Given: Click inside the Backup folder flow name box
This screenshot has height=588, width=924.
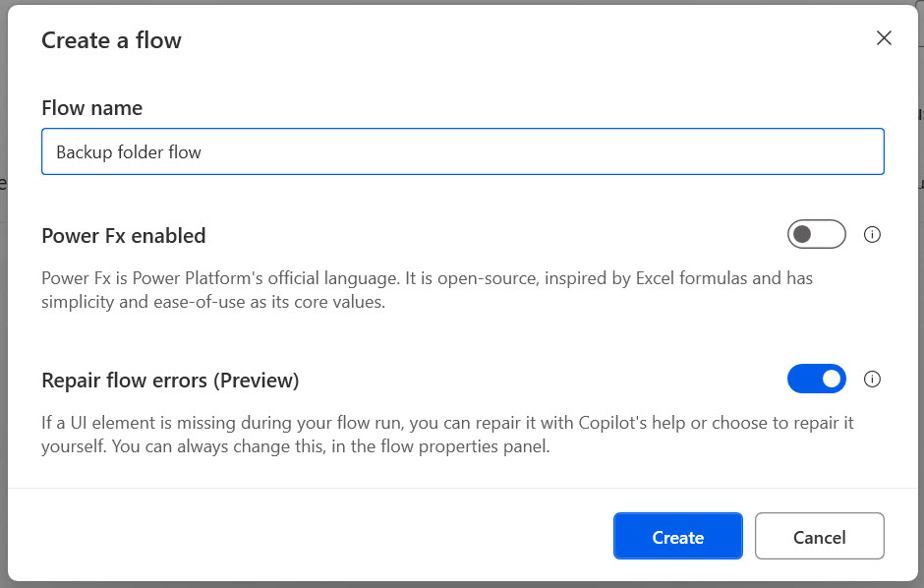Looking at the screenshot, I should [462, 151].
